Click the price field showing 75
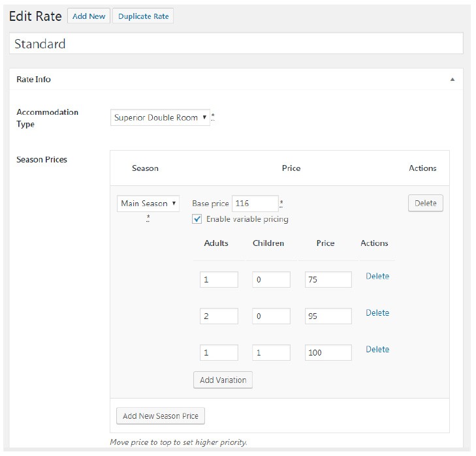The height and width of the screenshot is (456, 476). pos(328,280)
